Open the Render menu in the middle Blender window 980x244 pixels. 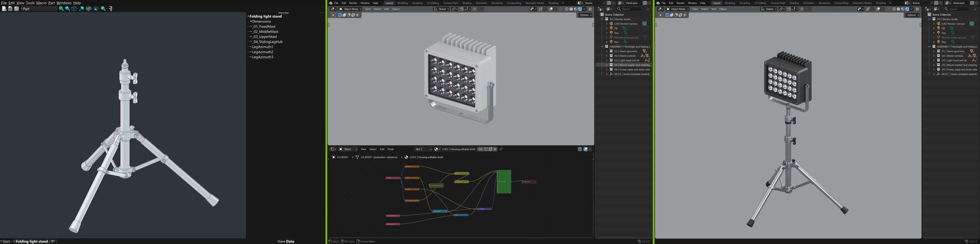click(353, 3)
